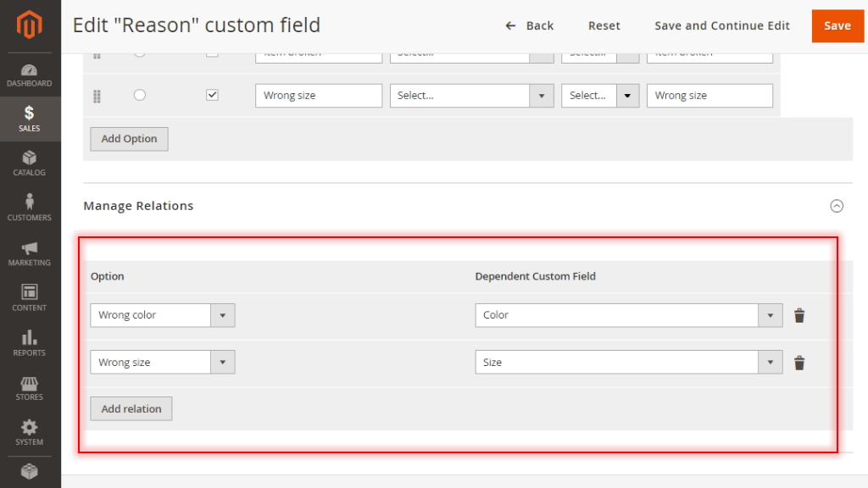Edit the first Wrong size text field
Screen dimensions: 868x488
pos(319,96)
